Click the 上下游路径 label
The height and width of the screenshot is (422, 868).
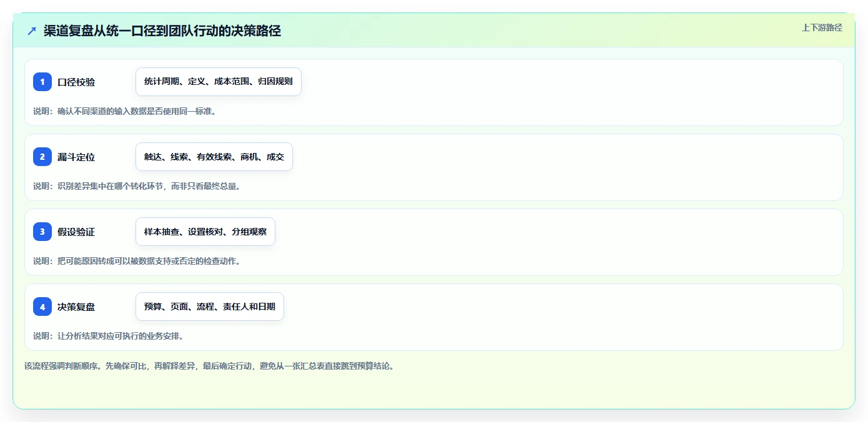pyautogui.click(x=822, y=27)
